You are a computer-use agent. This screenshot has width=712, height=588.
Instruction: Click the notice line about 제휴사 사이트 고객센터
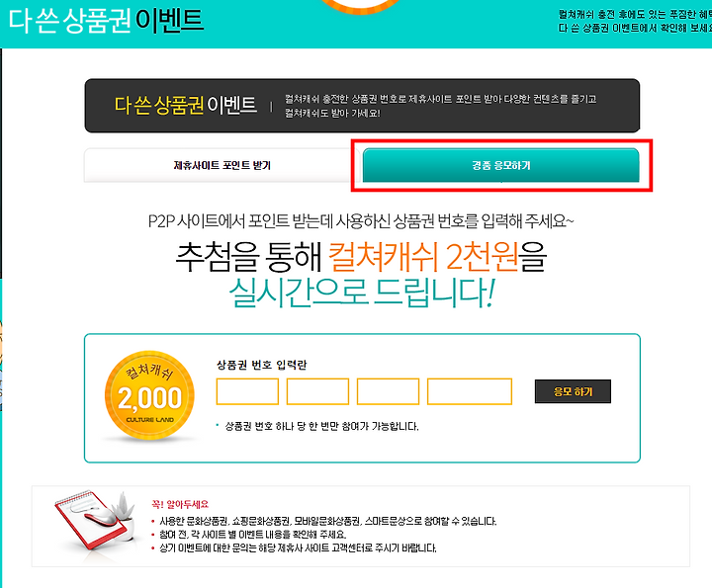coord(298,548)
